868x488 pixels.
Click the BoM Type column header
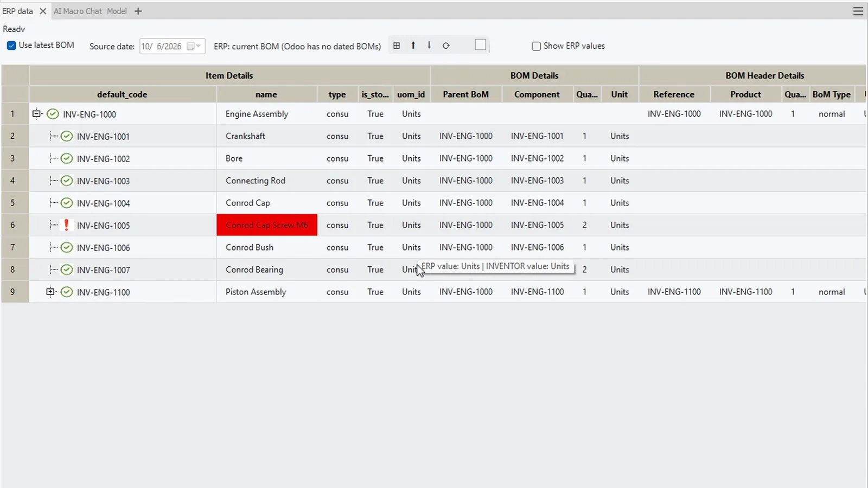click(x=832, y=94)
